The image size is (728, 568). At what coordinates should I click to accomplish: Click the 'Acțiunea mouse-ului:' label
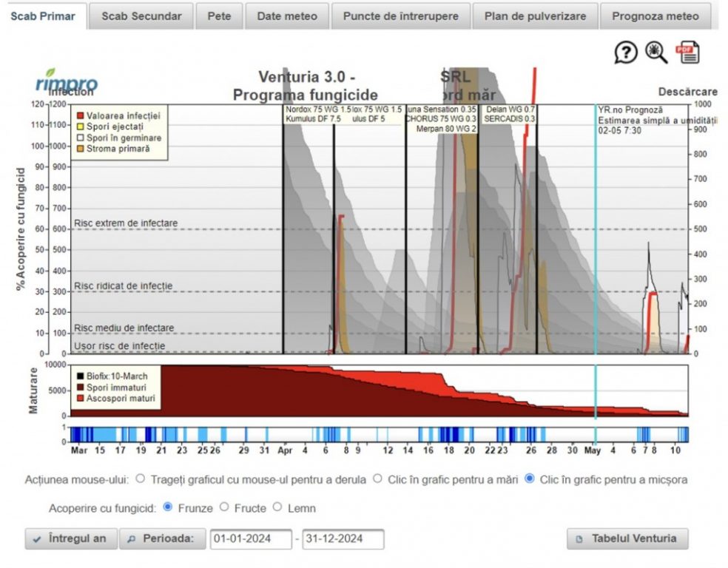click(77, 480)
